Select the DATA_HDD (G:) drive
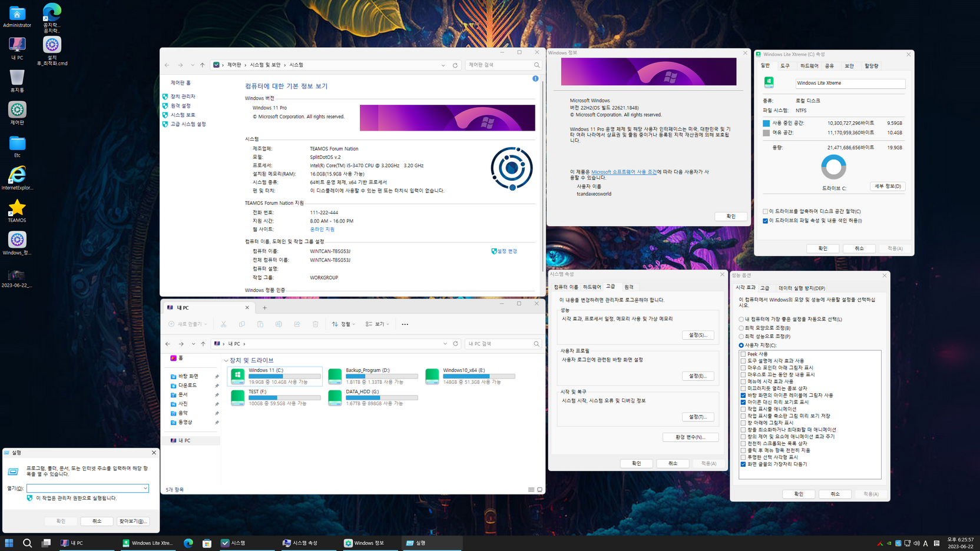 click(x=373, y=397)
